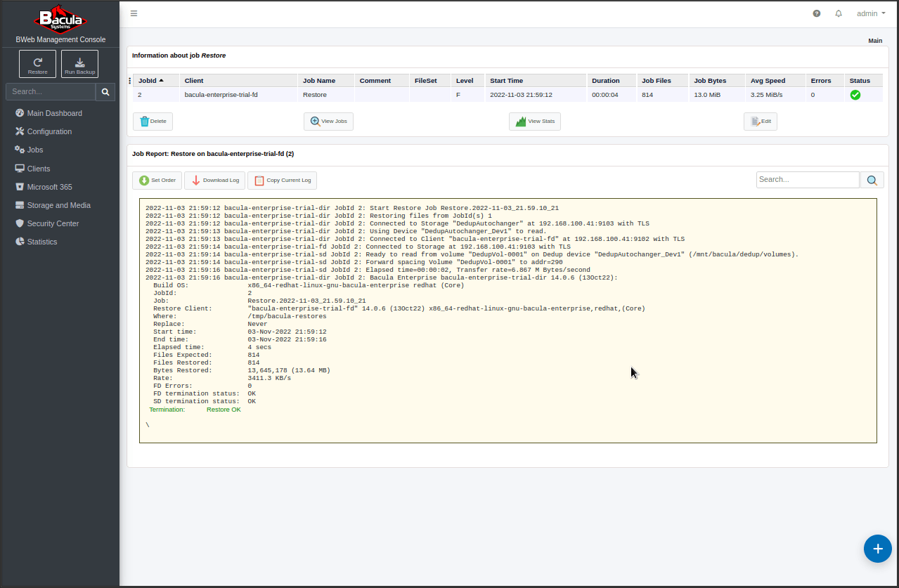The width and height of the screenshot is (899, 588).
Task: Click the sidebar search magnifier button
Action: 105,91
